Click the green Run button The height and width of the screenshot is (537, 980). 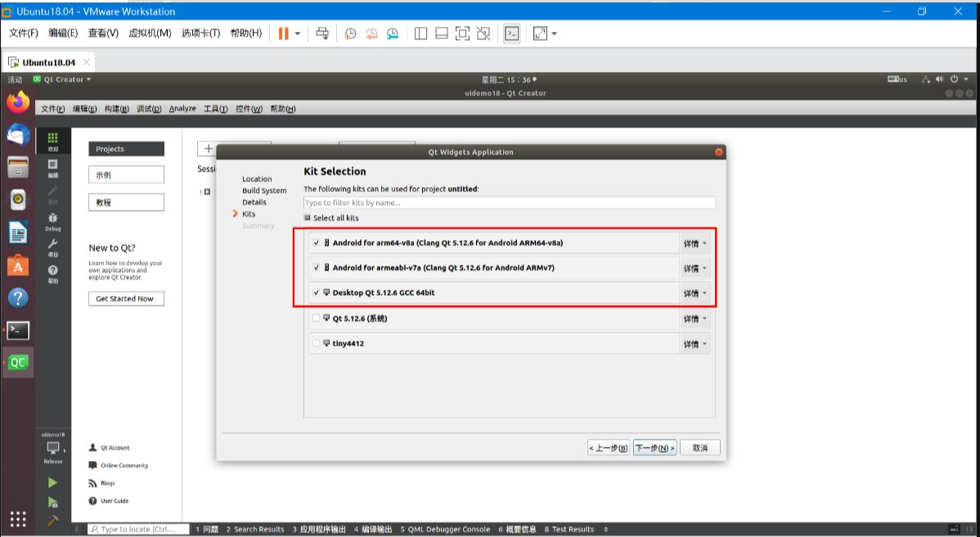pos(53,483)
